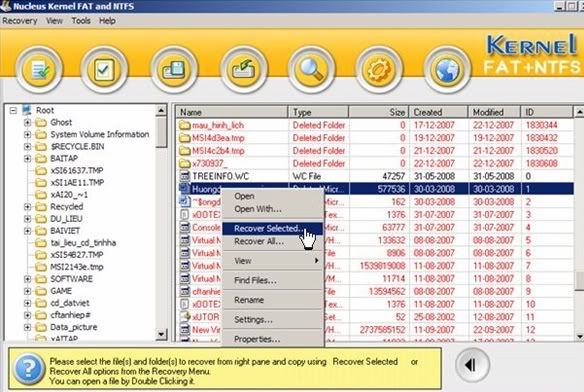Open the Recovery menu

tap(20, 21)
